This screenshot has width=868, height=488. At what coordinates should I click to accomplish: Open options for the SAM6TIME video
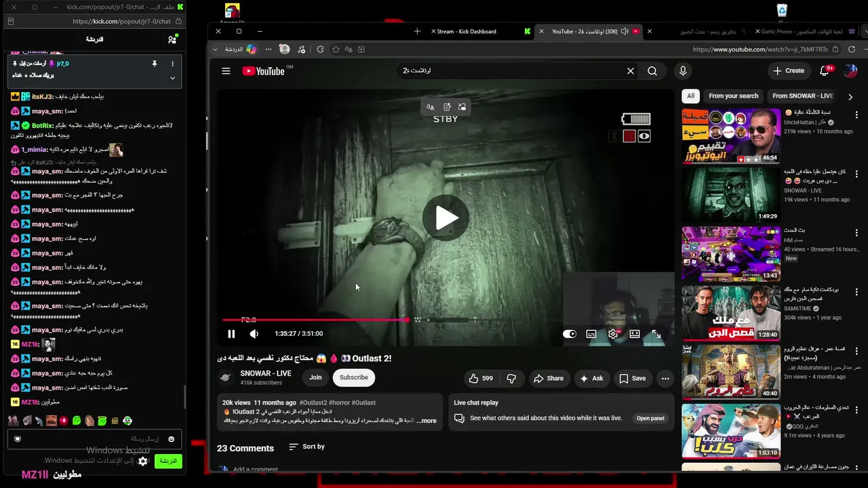click(x=856, y=292)
